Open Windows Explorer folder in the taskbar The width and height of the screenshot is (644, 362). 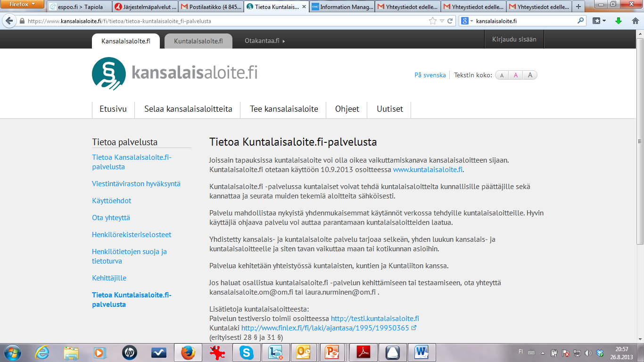point(72,352)
